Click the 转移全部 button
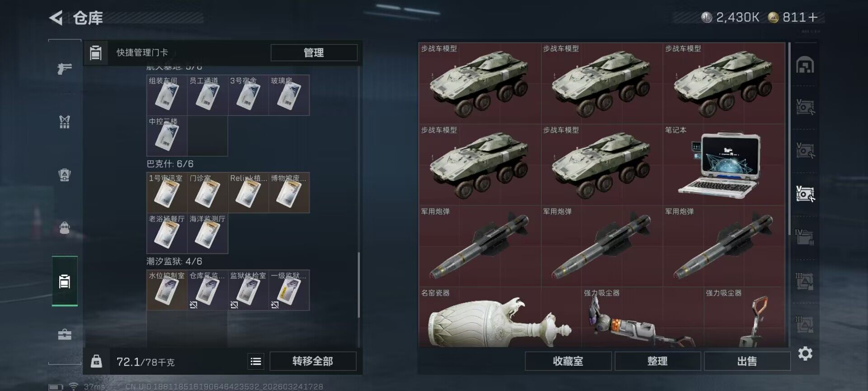The image size is (868, 391). click(313, 361)
